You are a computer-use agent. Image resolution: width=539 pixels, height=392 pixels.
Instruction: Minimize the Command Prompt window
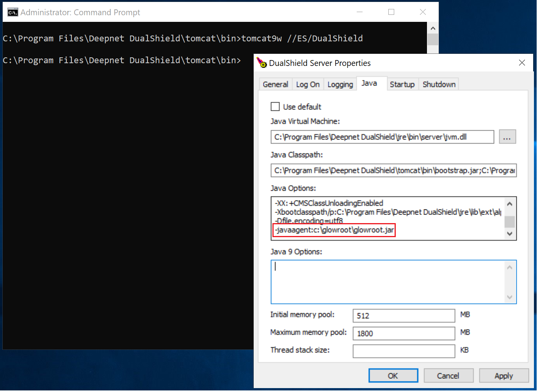(x=359, y=12)
